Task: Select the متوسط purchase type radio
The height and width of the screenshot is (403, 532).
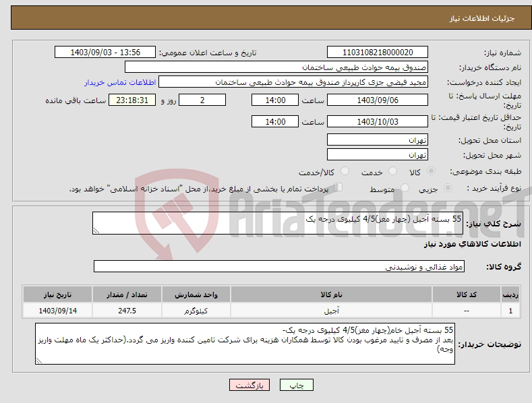Action: 405,187
